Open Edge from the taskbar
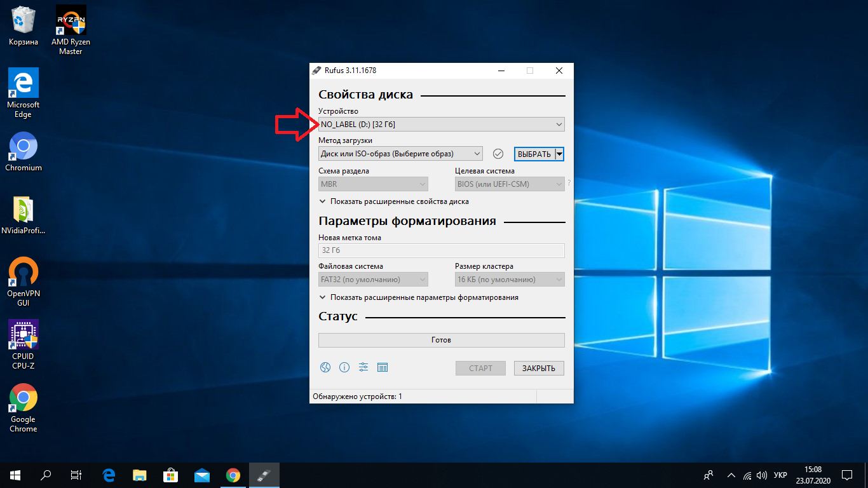868x488 pixels. pyautogui.click(x=109, y=475)
